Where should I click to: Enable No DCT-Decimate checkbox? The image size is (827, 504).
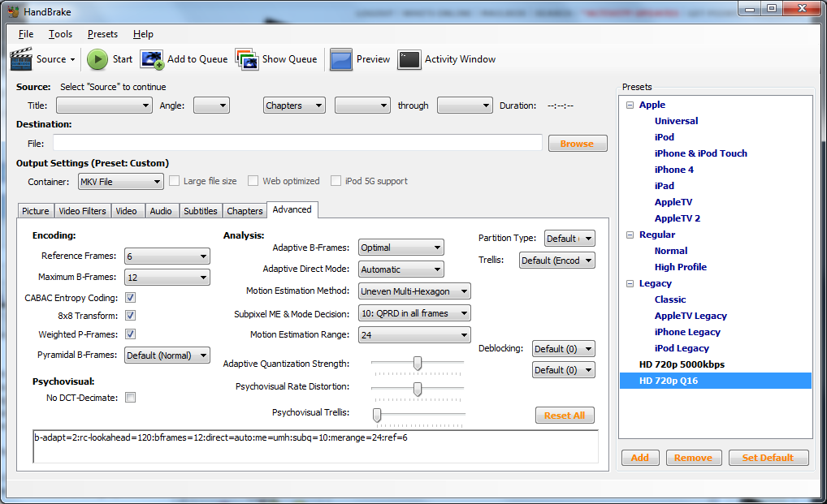(x=130, y=397)
